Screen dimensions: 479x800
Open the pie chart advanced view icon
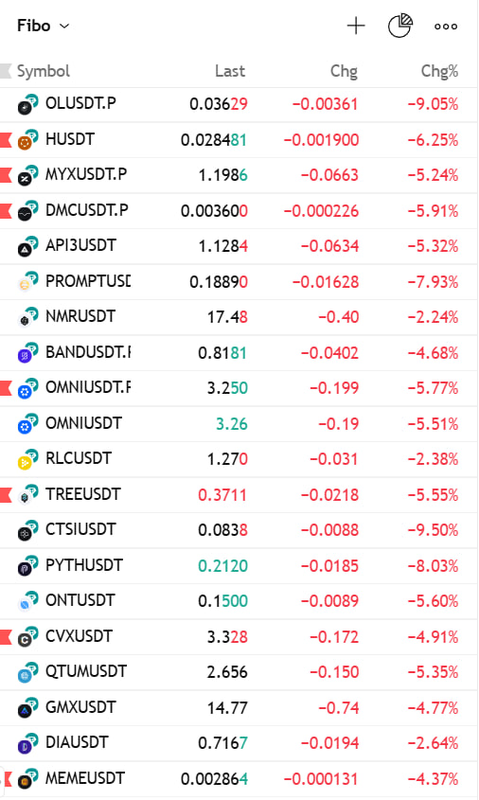pyautogui.click(x=400, y=26)
